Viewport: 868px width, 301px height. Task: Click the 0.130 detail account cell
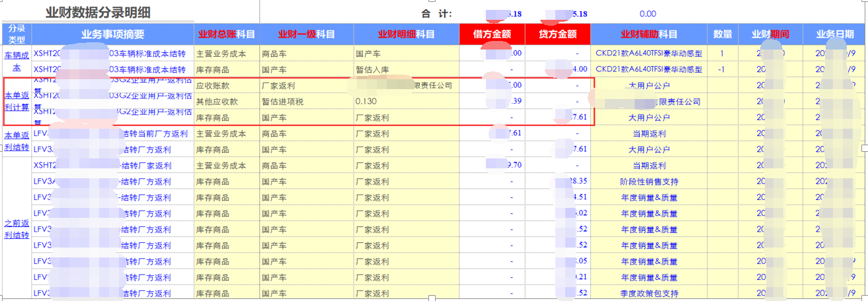366,102
